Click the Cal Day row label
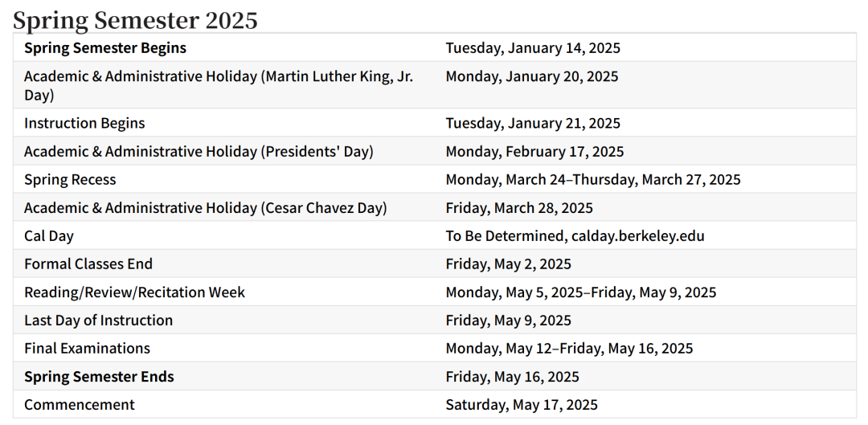 [49, 236]
